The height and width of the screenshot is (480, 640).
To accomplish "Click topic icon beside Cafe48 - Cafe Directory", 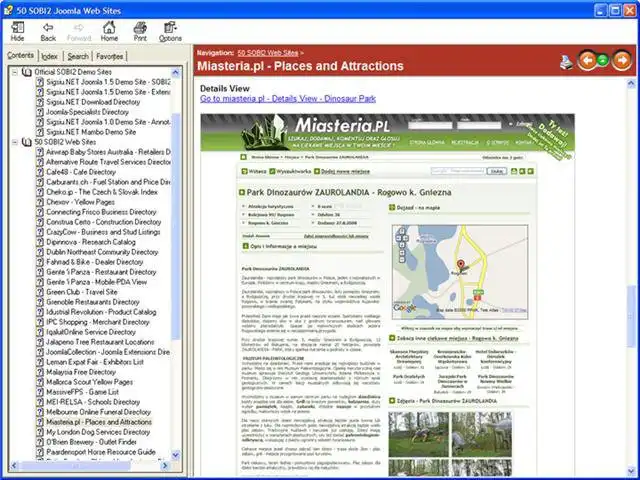I will [x=40, y=172].
